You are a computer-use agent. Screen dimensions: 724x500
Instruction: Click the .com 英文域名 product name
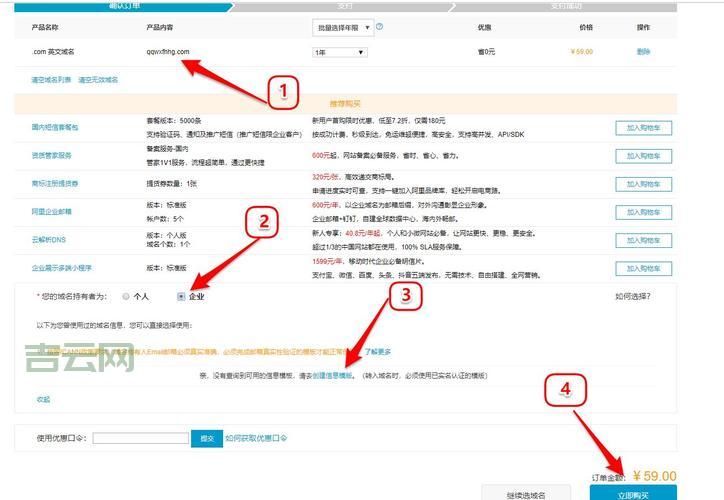(53, 52)
